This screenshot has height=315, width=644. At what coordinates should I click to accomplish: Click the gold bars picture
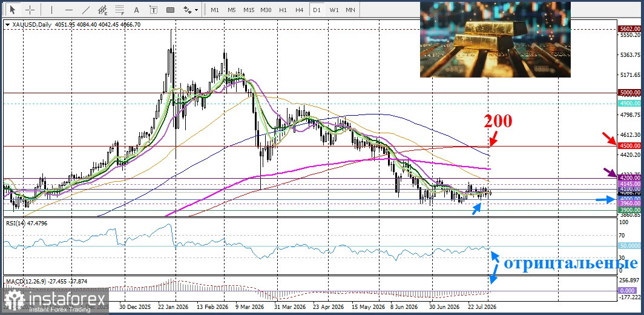495,39
